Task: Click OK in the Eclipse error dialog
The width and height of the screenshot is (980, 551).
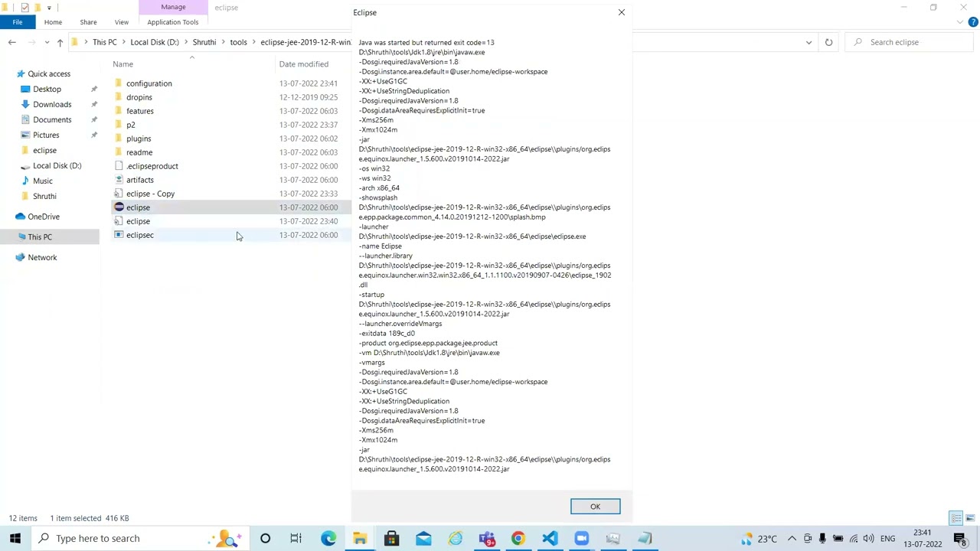Action: point(595,507)
